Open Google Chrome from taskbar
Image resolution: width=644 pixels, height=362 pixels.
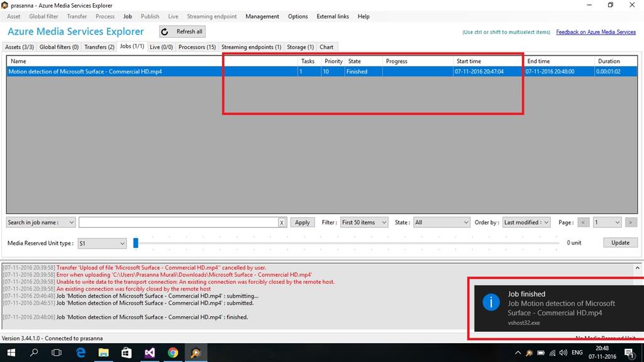point(173,353)
